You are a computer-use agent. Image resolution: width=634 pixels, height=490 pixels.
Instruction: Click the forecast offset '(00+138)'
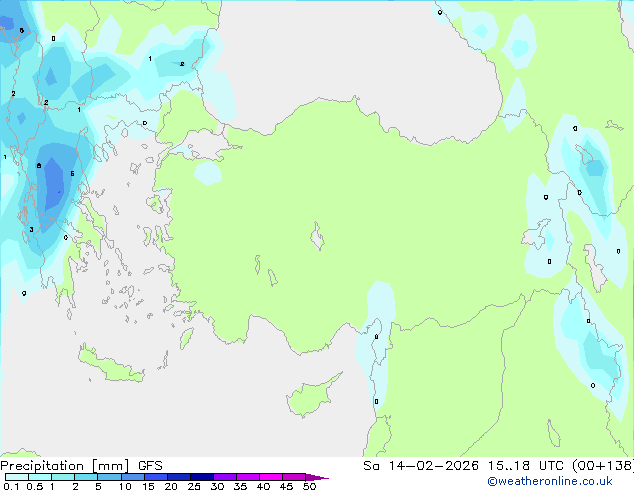click(x=603, y=466)
